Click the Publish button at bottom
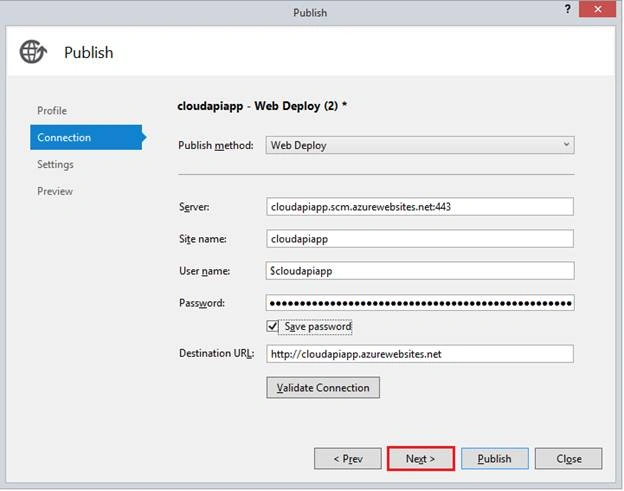 [495, 459]
